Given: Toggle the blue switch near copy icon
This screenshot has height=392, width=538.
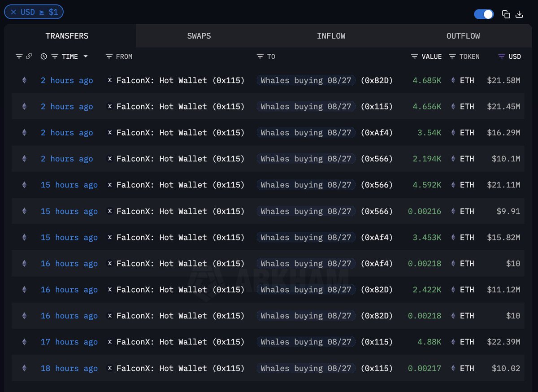Looking at the screenshot, I should pos(484,14).
